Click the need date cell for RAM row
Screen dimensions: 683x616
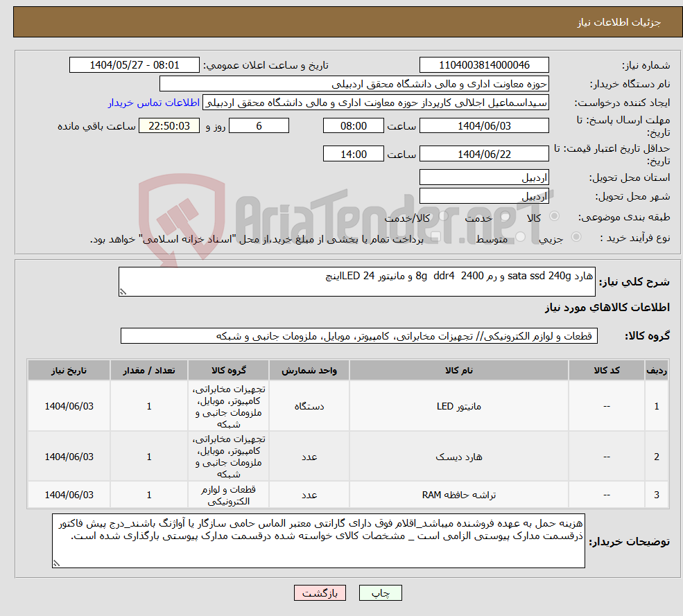click(x=69, y=495)
